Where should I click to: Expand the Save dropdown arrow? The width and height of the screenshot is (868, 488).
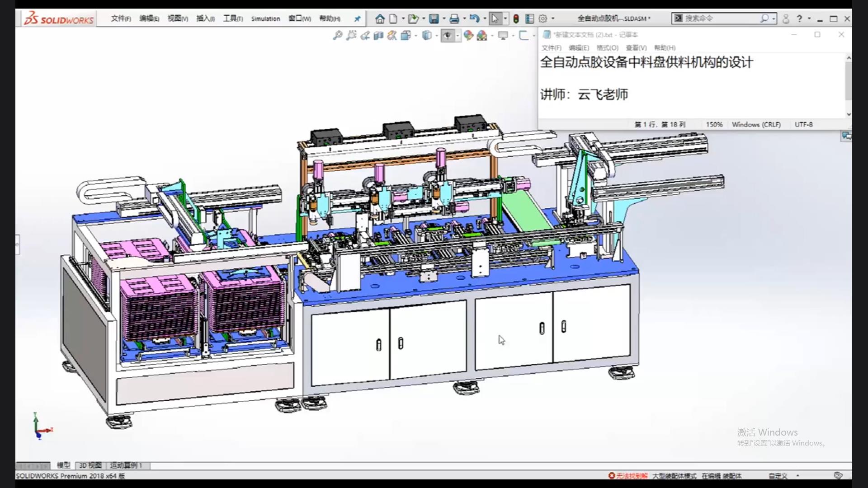click(444, 19)
